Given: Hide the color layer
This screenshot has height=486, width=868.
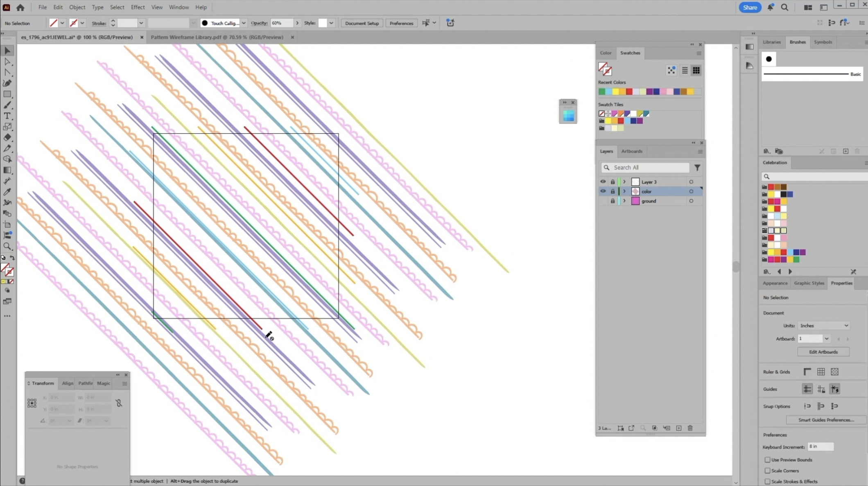Looking at the screenshot, I should [x=603, y=191].
